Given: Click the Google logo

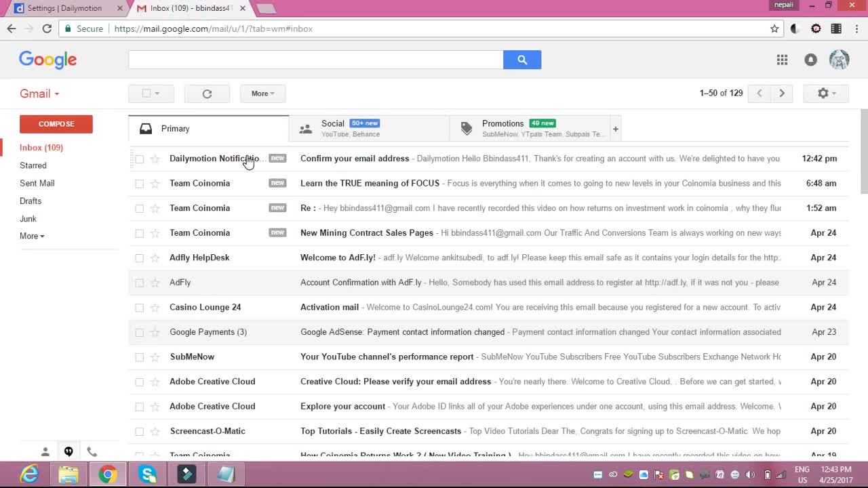Looking at the screenshot, I should pyautogui.click(x=47, y=60).
